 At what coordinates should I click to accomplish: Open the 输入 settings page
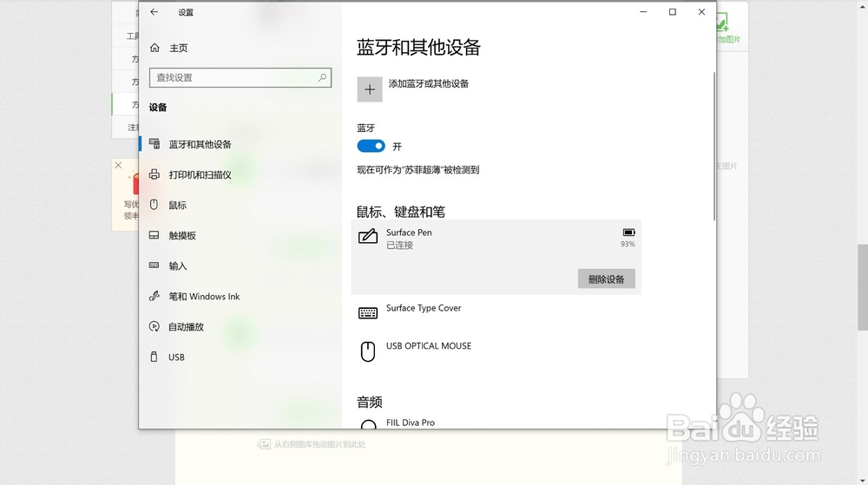pyautogui.click(x=240, y=266)
